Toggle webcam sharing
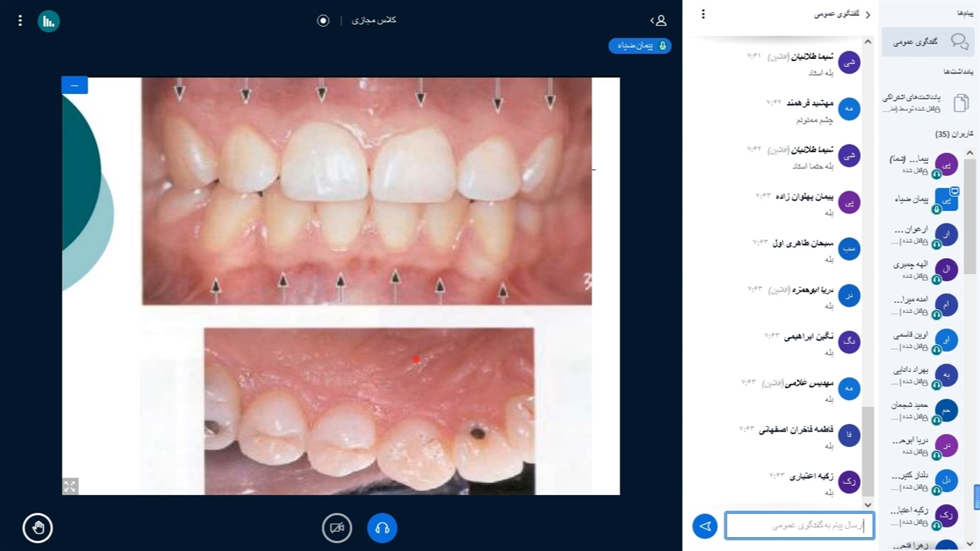This screenshot has height=551, width=980. pyautogui.click(x=337, y=527)
